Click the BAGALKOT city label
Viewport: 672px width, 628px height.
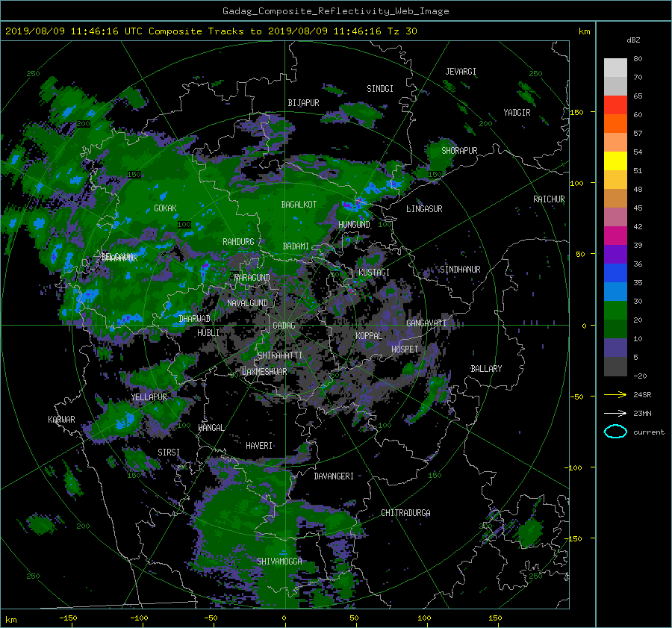point(299,205)
